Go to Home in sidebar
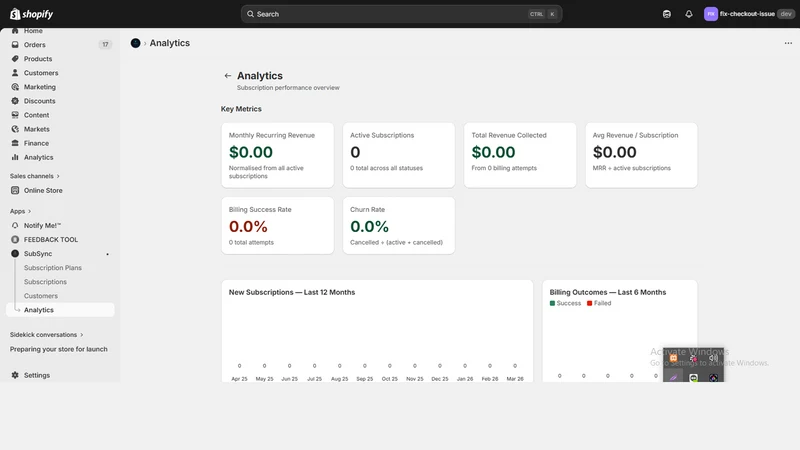This screenshot has height=450, width=800. (33, 31)
